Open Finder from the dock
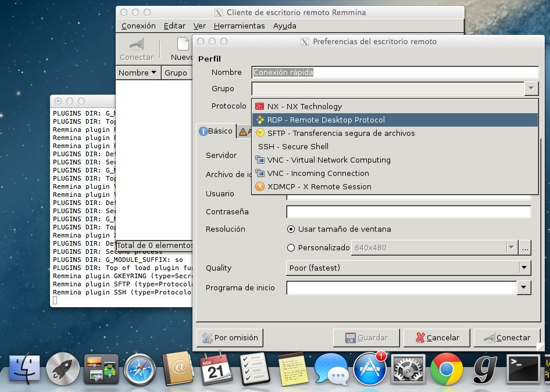 coord(24,369)
